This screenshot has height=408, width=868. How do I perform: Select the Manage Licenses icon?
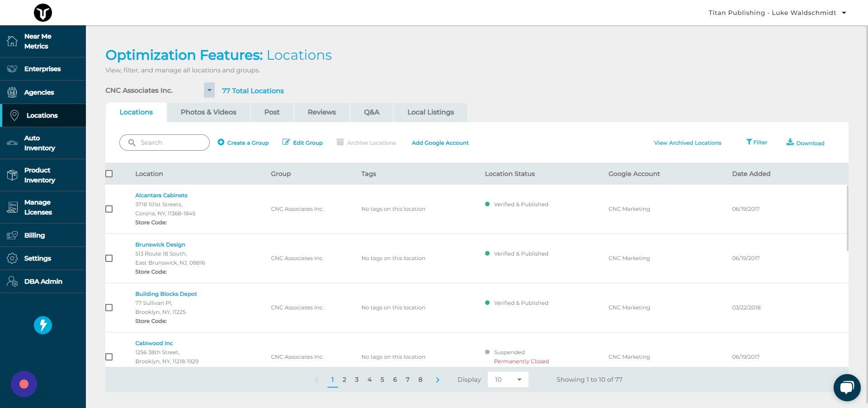point(12,207)
